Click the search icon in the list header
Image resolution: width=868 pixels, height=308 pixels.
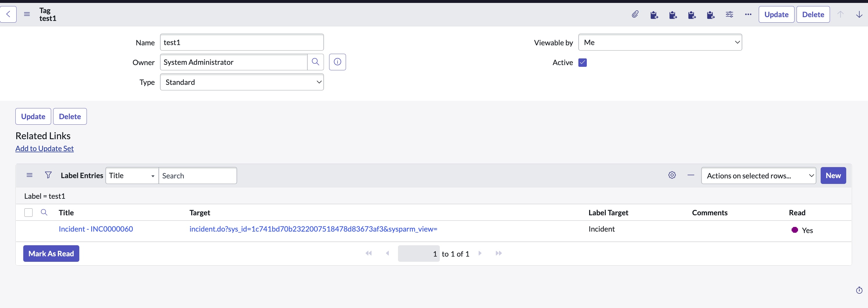tap(44, 212)
